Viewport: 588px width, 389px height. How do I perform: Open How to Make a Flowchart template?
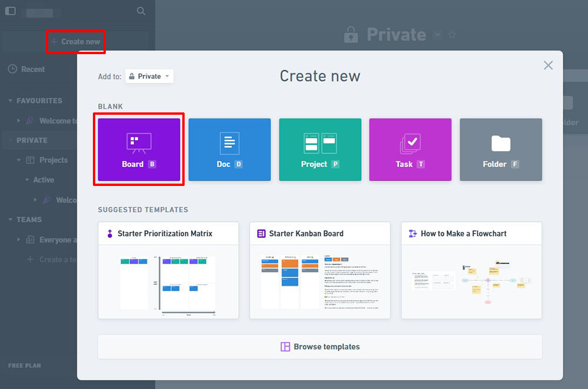click(x=471, y=270)
